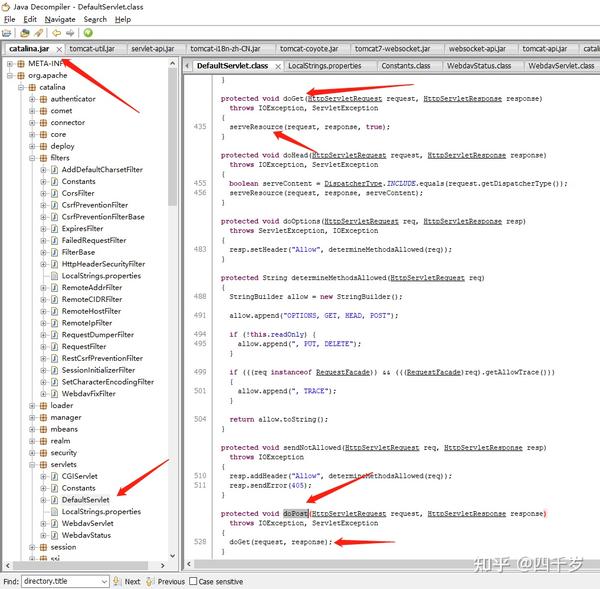Follow the HttpServletRequest link in doGet

click(345, 99)
